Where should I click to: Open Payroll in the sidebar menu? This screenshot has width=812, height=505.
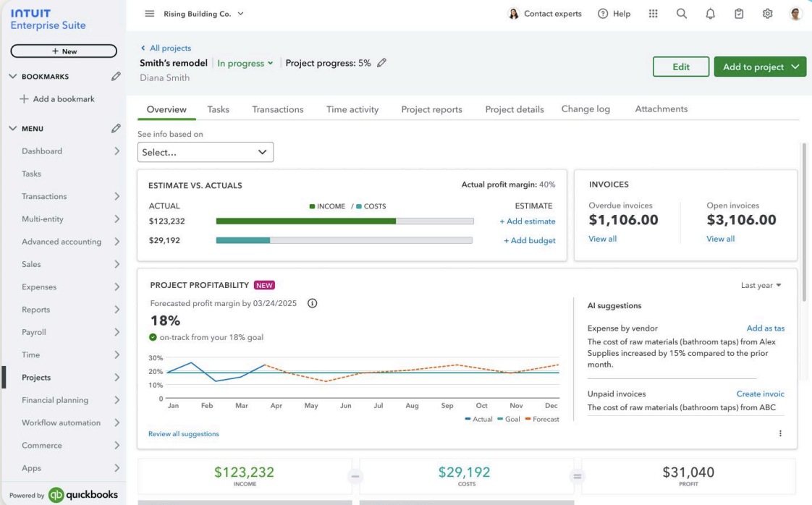(34, 332)
